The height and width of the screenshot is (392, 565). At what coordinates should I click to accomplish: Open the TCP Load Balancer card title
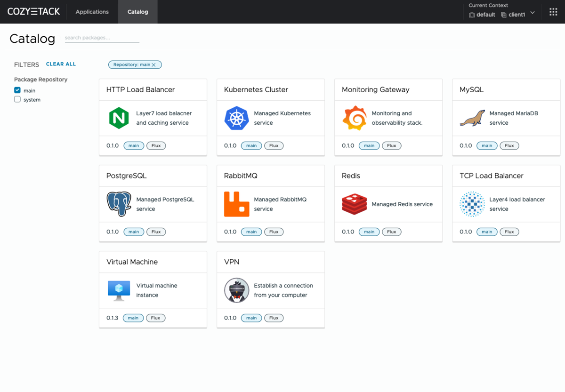[x=491, y=176]
